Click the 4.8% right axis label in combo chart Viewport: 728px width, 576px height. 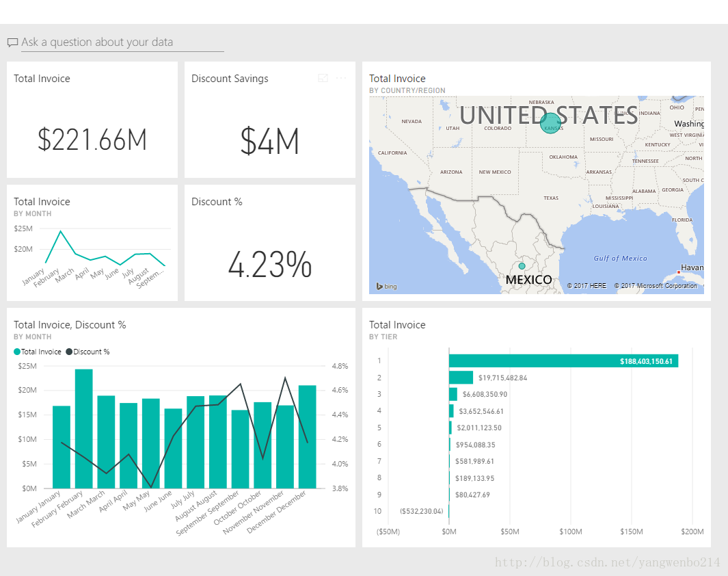click(340, 366)
